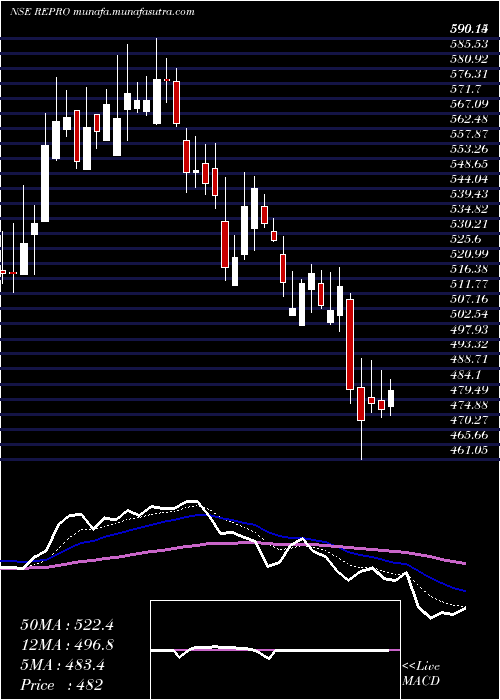This screenshot has height=700, width=500.
Task: Click the 497.93 price axis label
Action: 468,329
